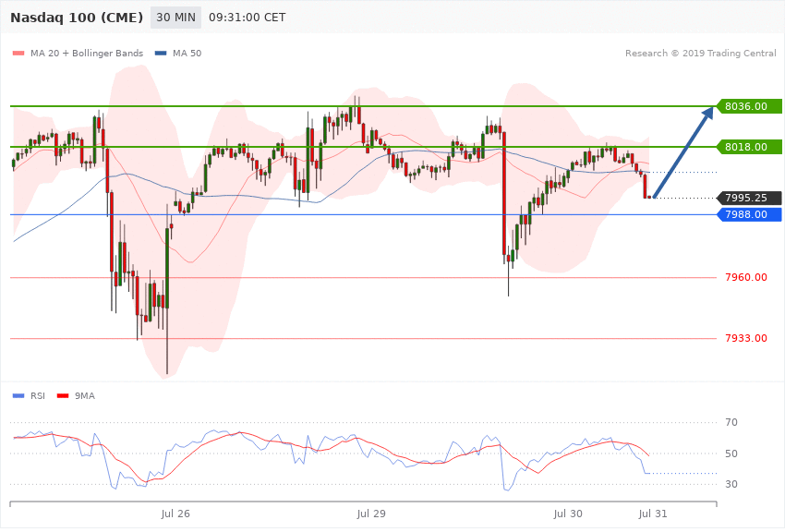This screenshot has width=785, height=532.
Task: Click the RSI 30 axis label
Action: 731,484
